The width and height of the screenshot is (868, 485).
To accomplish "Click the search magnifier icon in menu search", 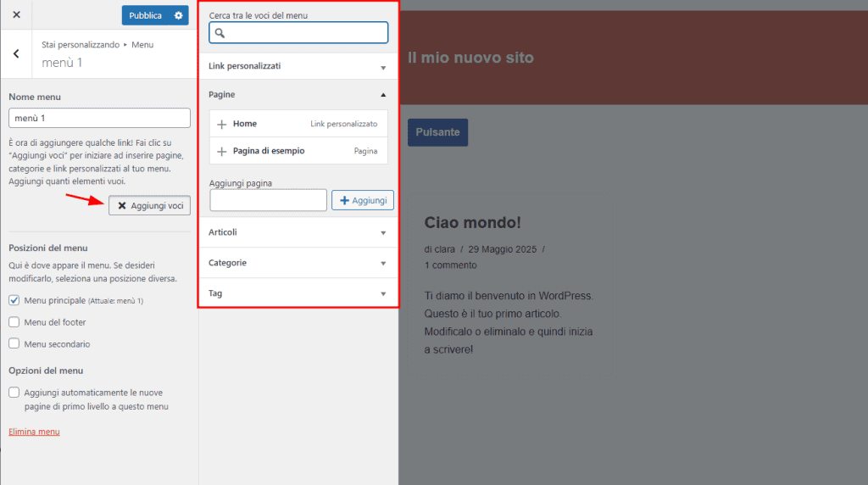I will 220,33.
